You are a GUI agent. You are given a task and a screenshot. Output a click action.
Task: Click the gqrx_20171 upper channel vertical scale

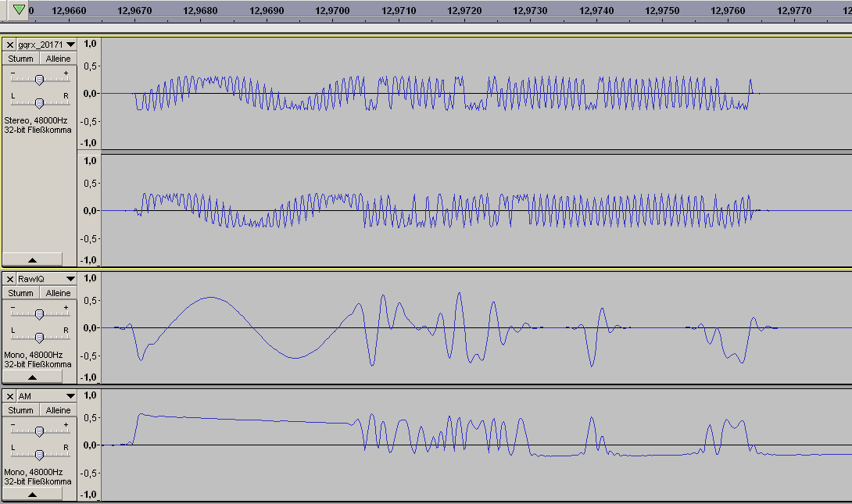pos(89,94)
